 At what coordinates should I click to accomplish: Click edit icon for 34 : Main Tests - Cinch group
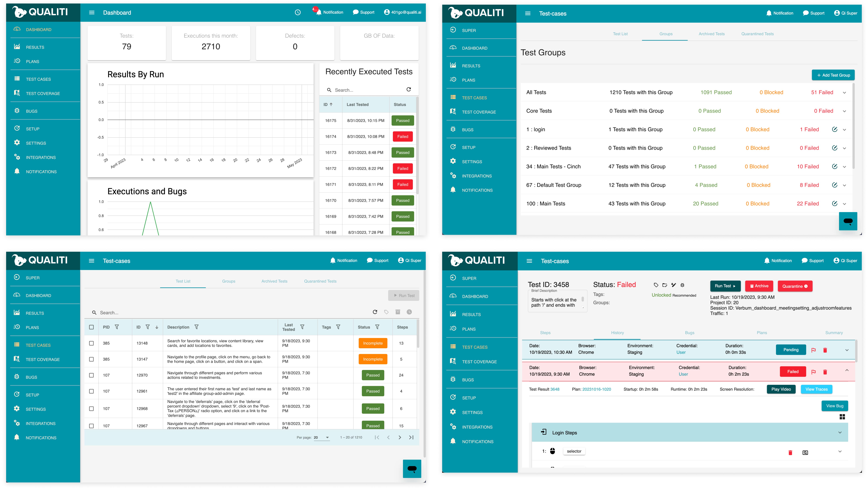point(834,166)
